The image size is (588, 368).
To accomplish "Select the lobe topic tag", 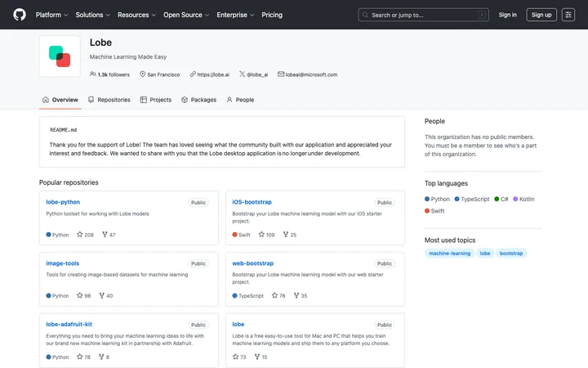I will 485,254.
